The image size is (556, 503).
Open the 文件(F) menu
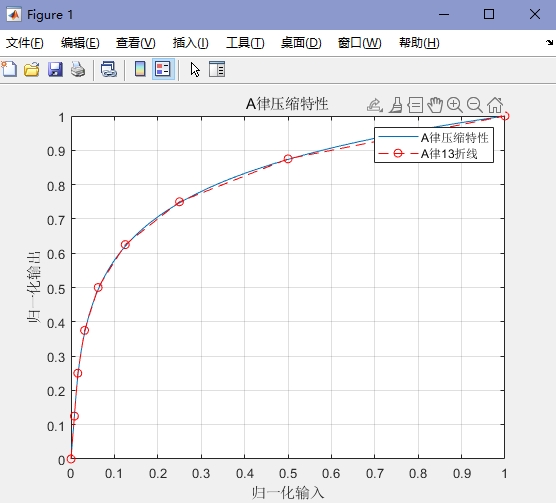coord(24,43)
